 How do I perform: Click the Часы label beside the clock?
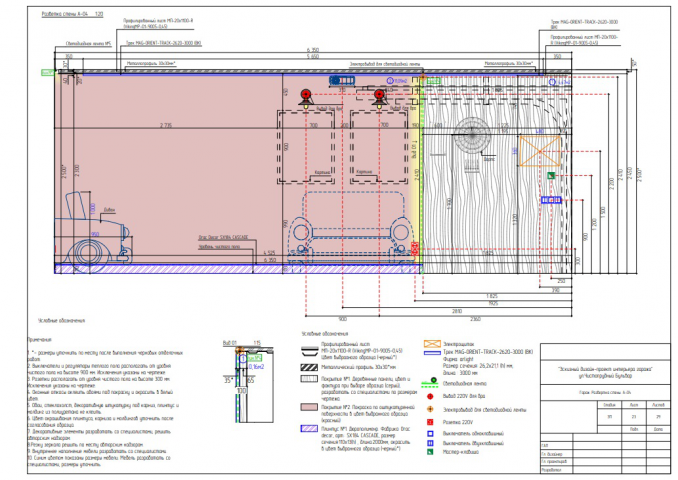(x=489, y=159)
